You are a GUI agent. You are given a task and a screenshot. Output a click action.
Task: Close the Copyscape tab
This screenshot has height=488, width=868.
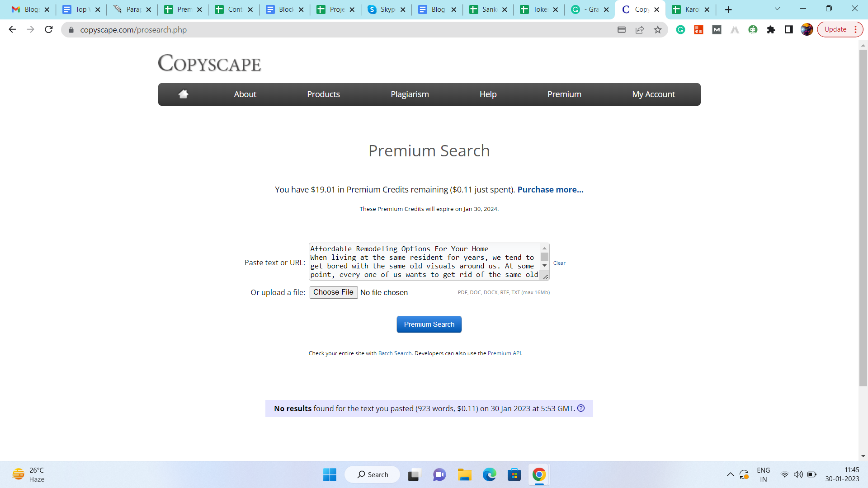tap(656, 9)
